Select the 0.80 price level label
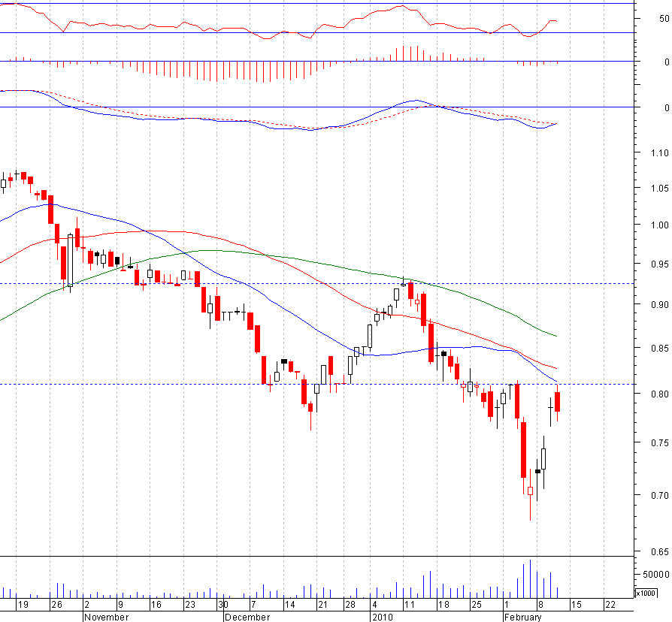The width and height of the screenshot is (672, 622). [659, 394]
